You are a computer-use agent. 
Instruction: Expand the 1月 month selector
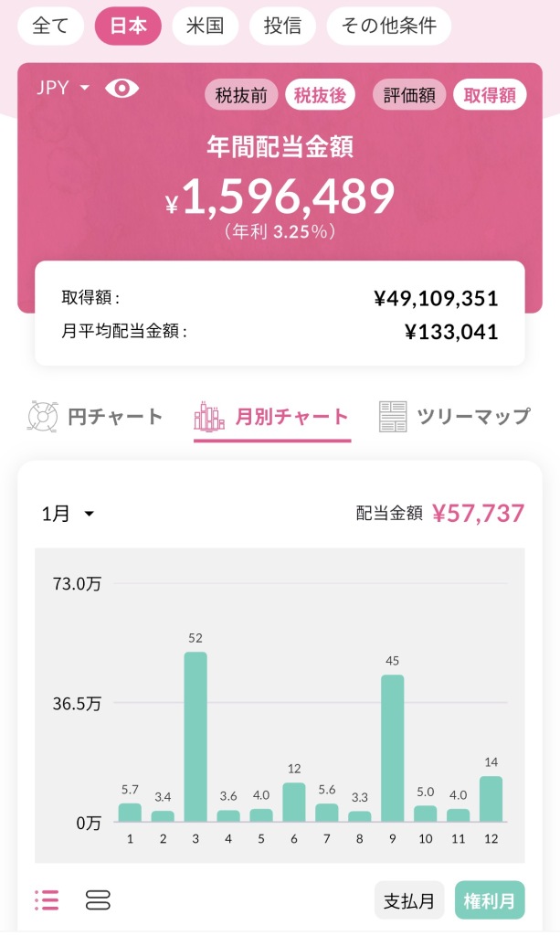coord(68,514)
